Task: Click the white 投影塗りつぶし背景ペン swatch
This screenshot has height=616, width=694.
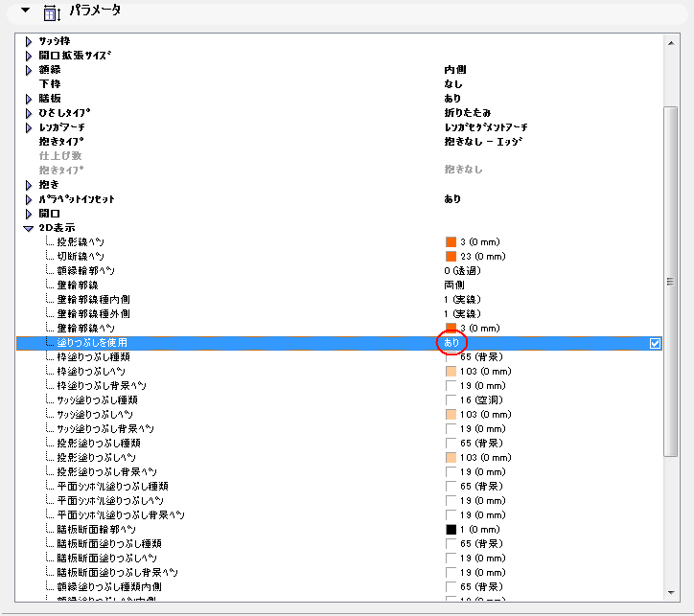Action: (x=451, y=472)
